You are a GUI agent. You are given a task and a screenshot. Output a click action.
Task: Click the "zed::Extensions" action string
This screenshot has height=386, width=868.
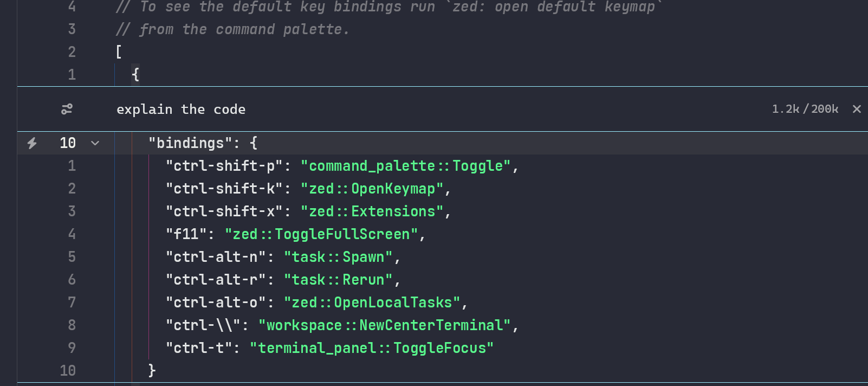[372, 211]
